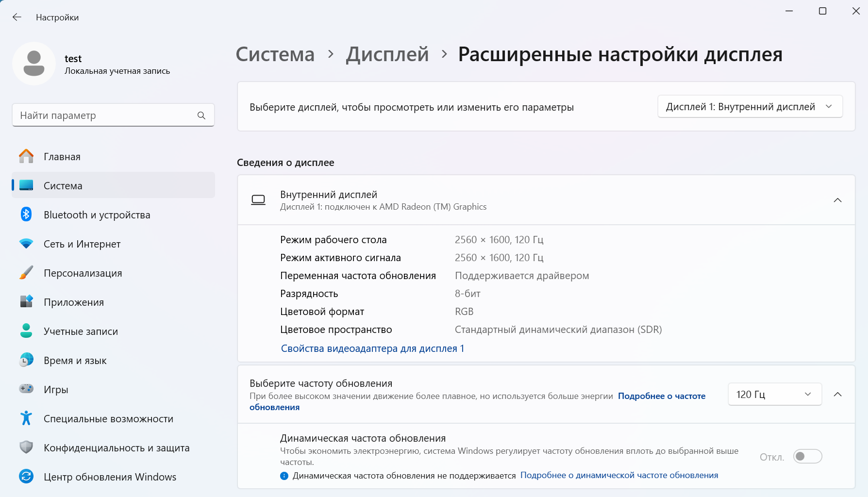Click the Windows Update icon

coord(26,477)
